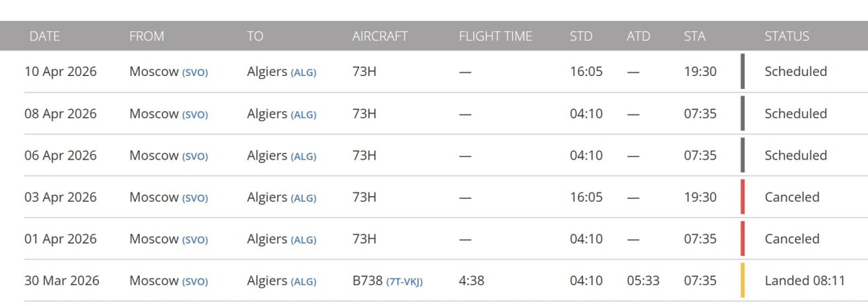Click the FLIGHT TIME column header
Viewport: 868px width, 306px height.
click(495, 36)
